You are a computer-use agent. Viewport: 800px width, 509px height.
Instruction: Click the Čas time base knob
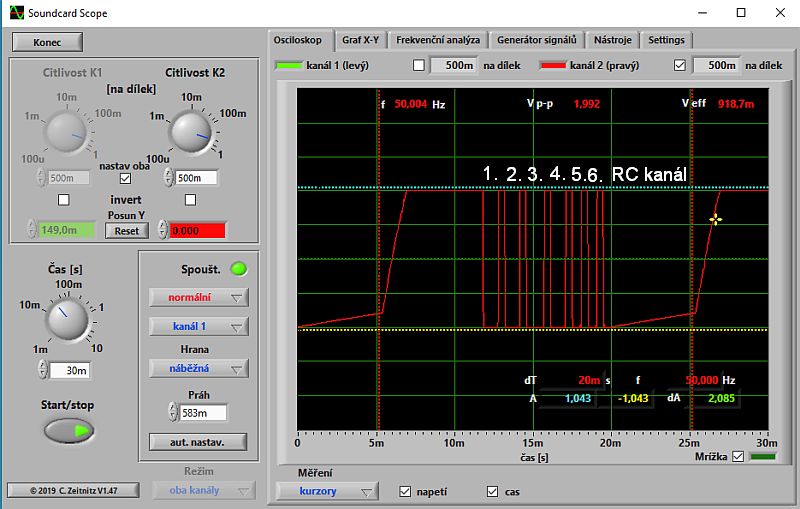(x=68, y=320)
